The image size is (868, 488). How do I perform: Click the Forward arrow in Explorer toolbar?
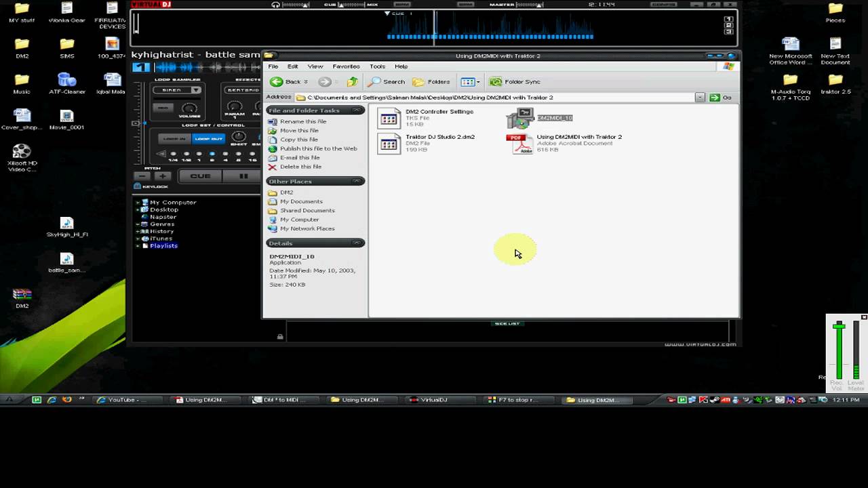pos(324,82)
